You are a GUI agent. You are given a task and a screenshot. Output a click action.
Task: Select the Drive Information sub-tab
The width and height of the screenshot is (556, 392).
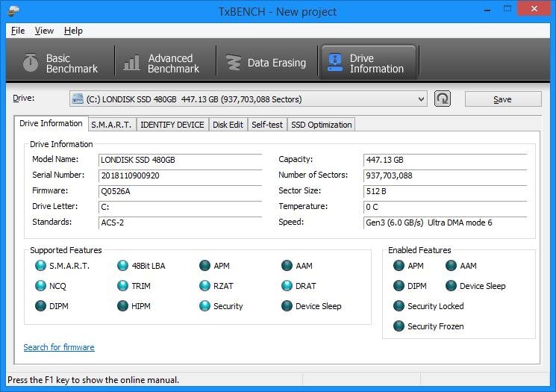pos(51,123)
